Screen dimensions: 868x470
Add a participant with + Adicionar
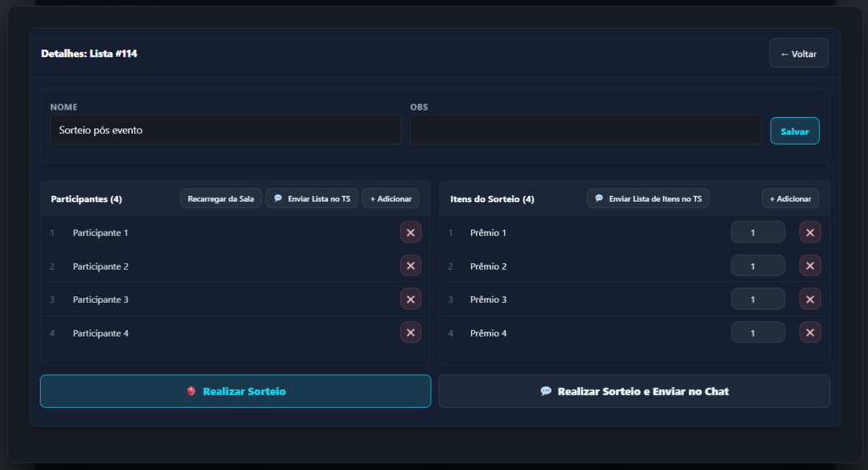click(x=391, y=199)
